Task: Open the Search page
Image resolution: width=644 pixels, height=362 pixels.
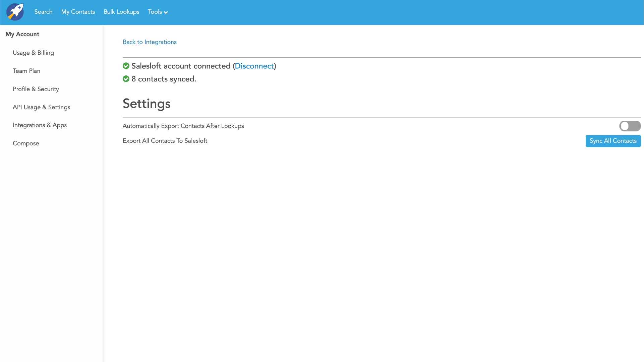Action: click(x=43, y=12)
